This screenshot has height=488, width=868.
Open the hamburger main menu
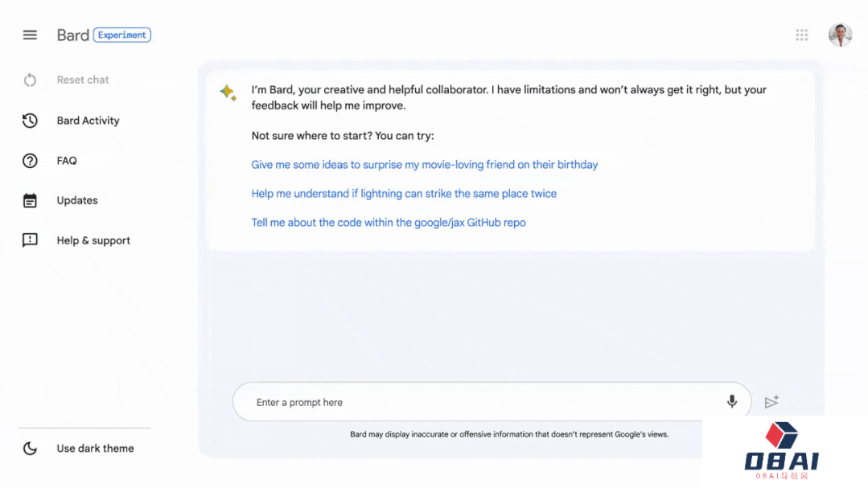(30, 35)
